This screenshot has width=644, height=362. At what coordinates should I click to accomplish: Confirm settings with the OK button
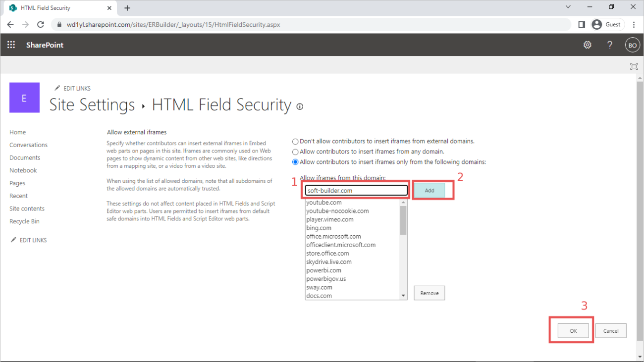pos(573,330)
